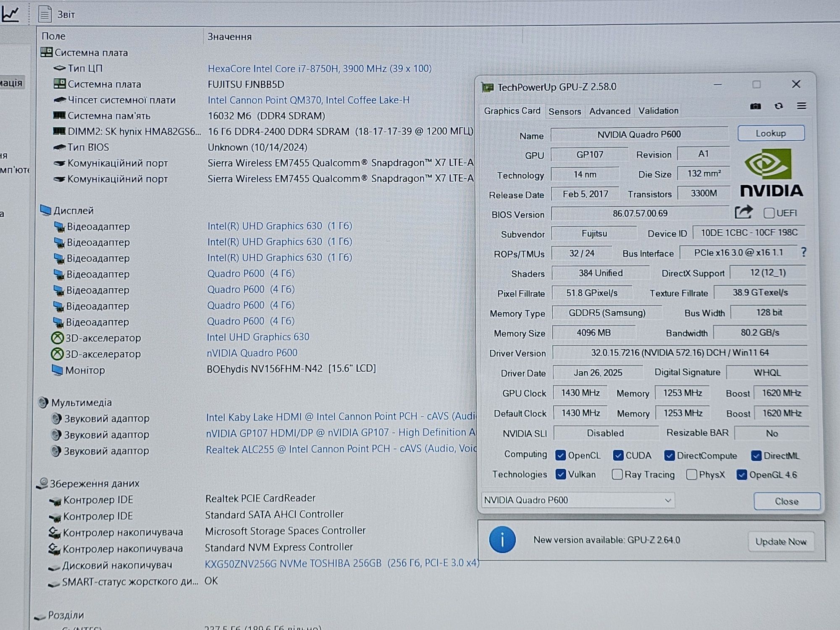840x630 pixels.
Task: Click the Bus Interface question mark
Action: point(803,252)
